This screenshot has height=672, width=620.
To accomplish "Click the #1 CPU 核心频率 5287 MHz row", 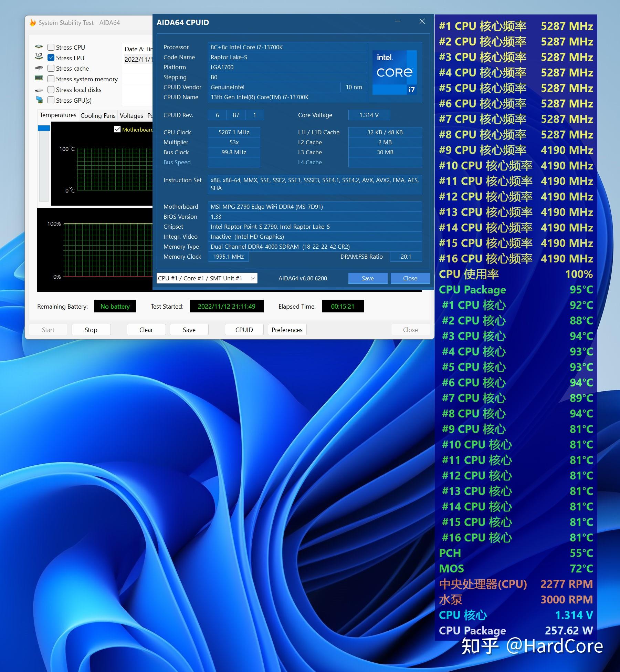I will point(516,26).
